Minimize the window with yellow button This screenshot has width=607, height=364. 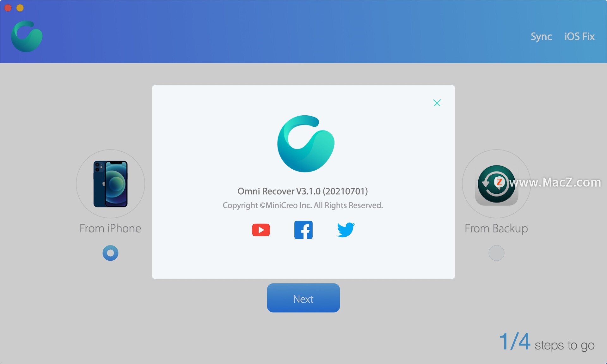pos(20,8)
